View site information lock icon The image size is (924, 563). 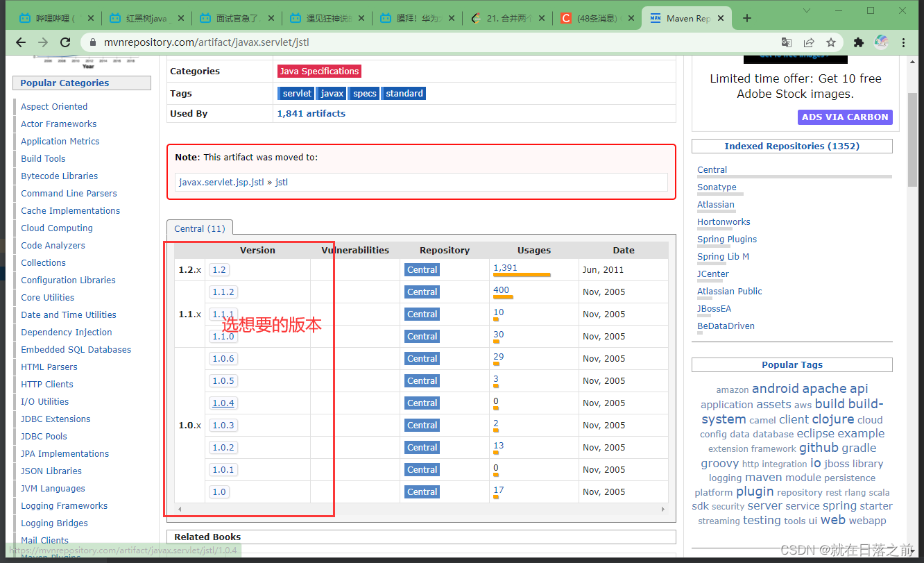point(94,42)
